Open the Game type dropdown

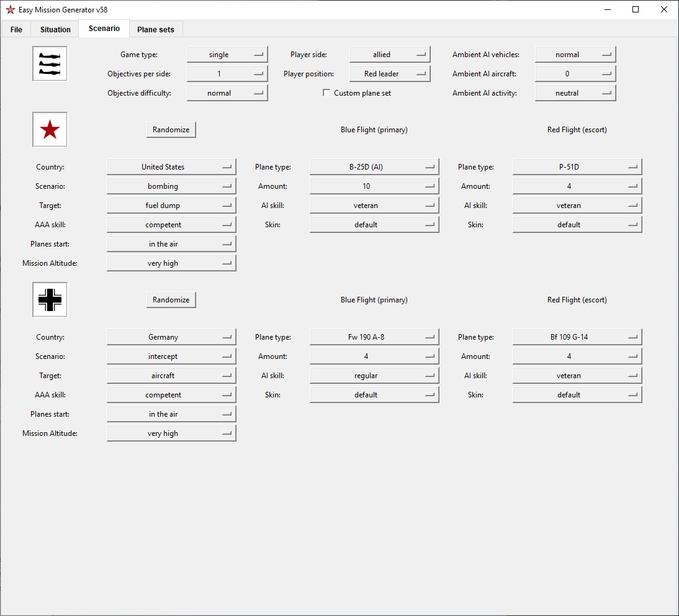point(227,55)
